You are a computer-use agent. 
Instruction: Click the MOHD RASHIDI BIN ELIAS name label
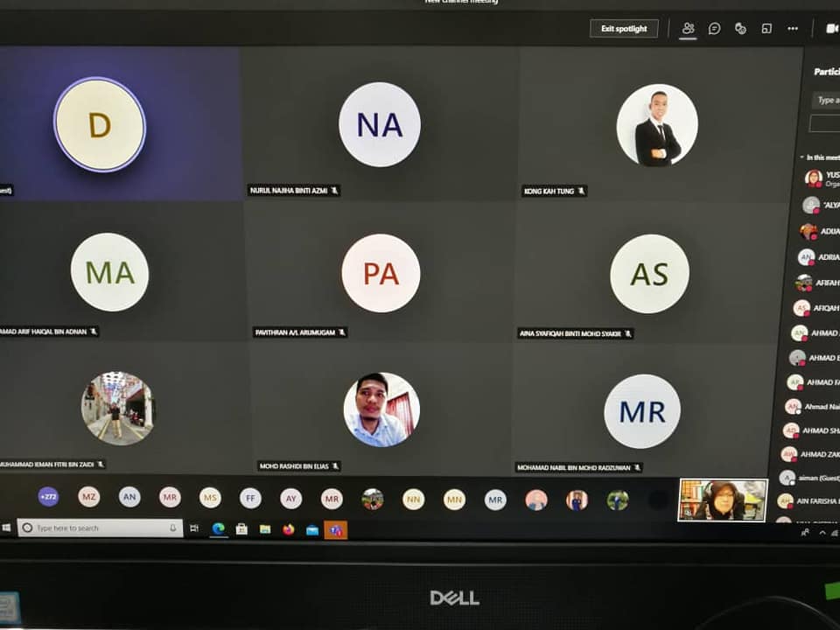coord(294,466)
